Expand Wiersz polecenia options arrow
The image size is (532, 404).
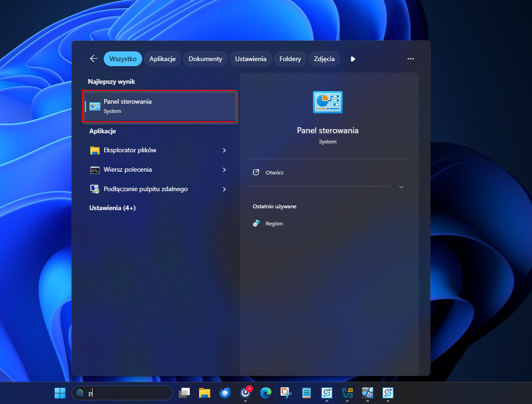tap(224, 170)
